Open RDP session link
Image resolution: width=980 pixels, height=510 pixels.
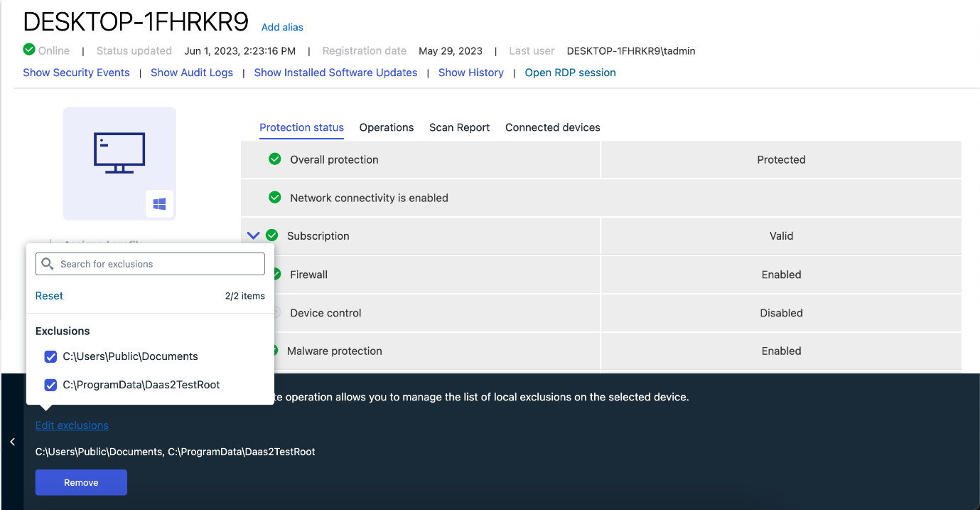tap(570, 73)
